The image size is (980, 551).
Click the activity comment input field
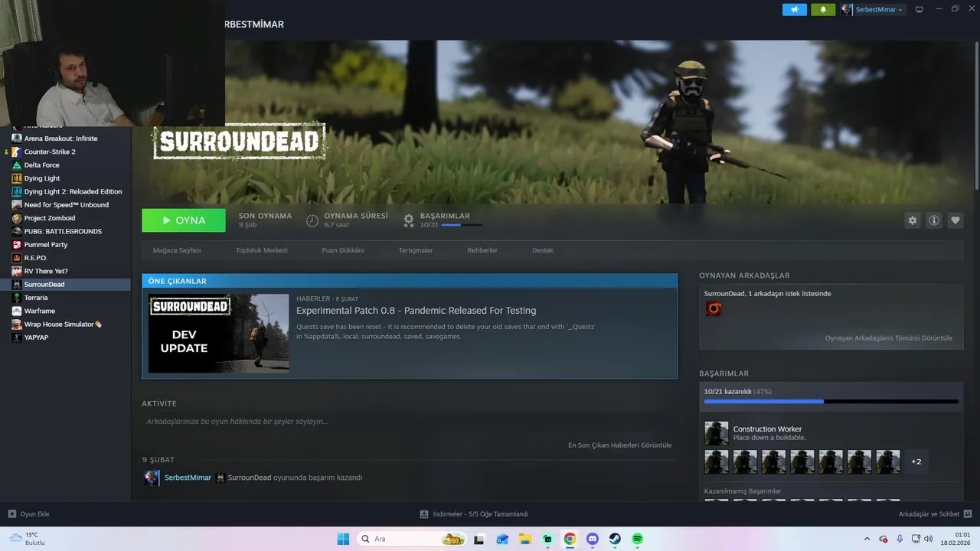(407, 422)
